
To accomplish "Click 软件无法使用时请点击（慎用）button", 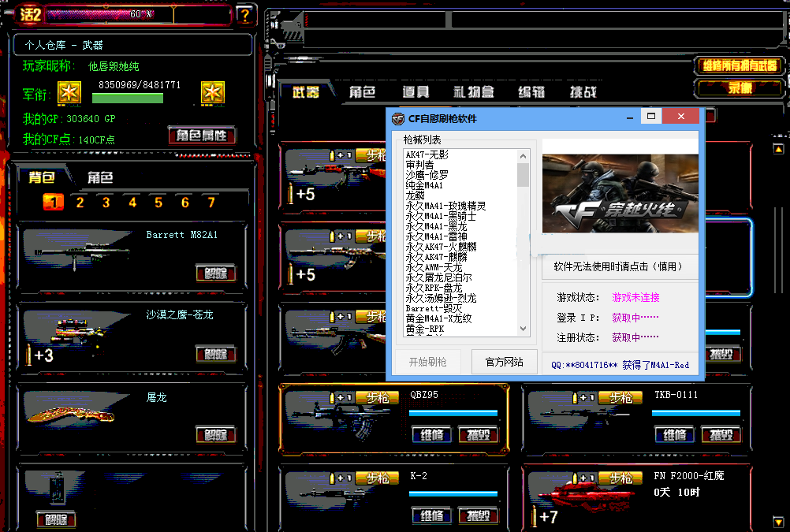I will 620,266.
